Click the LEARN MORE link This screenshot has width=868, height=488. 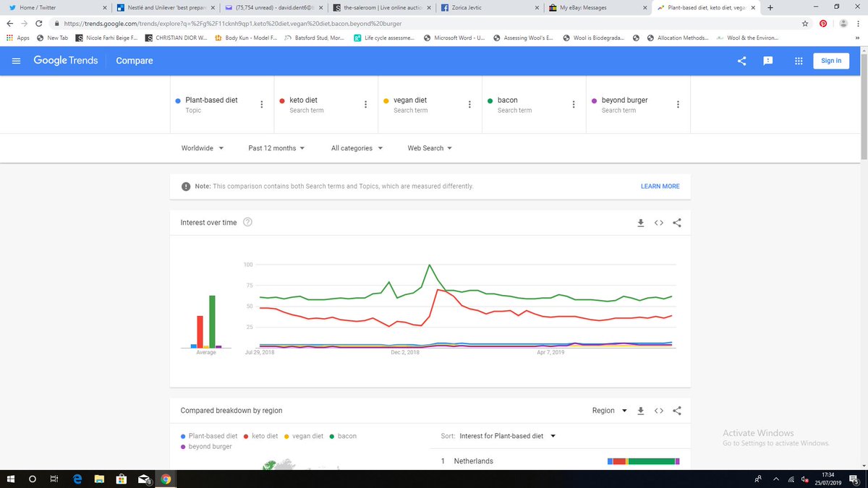(660, 187)
